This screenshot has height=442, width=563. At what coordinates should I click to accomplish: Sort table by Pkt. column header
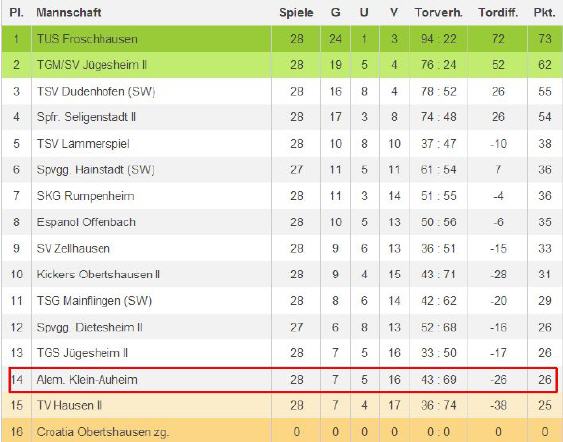click(544, 13)
